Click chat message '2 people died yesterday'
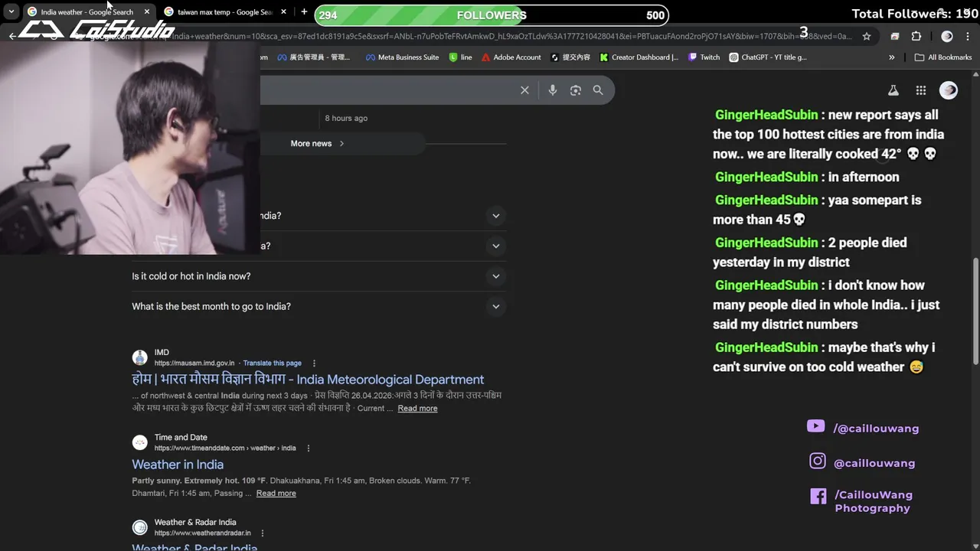The image size is (980, 551). point(810,252)
